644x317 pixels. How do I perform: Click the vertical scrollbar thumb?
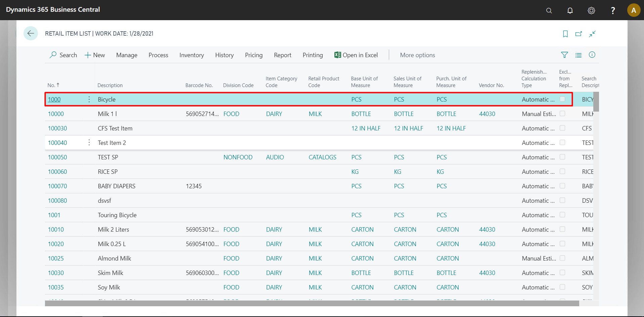click(596, 102)
